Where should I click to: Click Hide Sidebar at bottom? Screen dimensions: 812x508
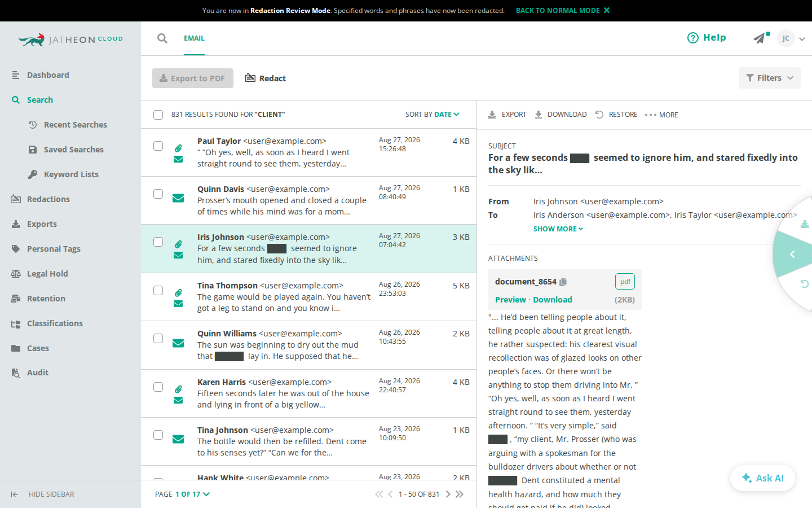click(42, 494)
